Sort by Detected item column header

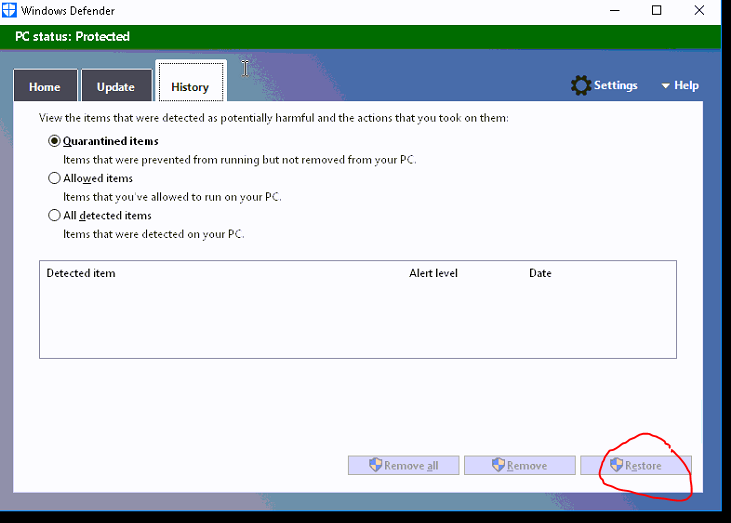click(81, 273)
